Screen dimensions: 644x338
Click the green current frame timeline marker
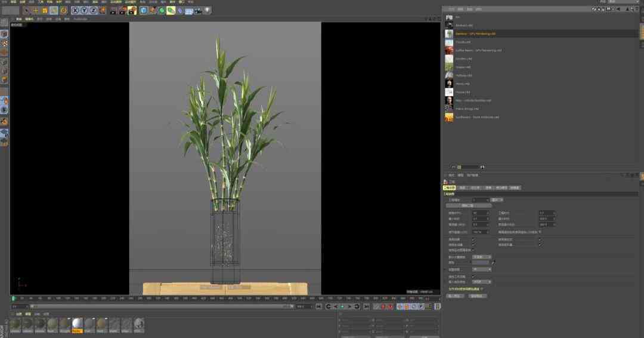(x=14, y=299)
